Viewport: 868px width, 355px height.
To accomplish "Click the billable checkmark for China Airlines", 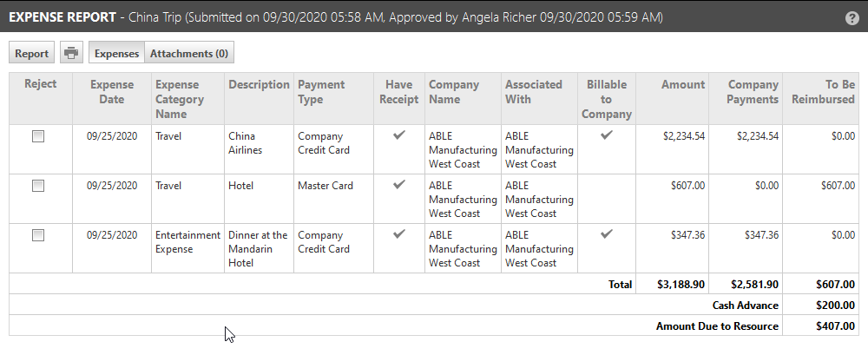I will point(607,135).
